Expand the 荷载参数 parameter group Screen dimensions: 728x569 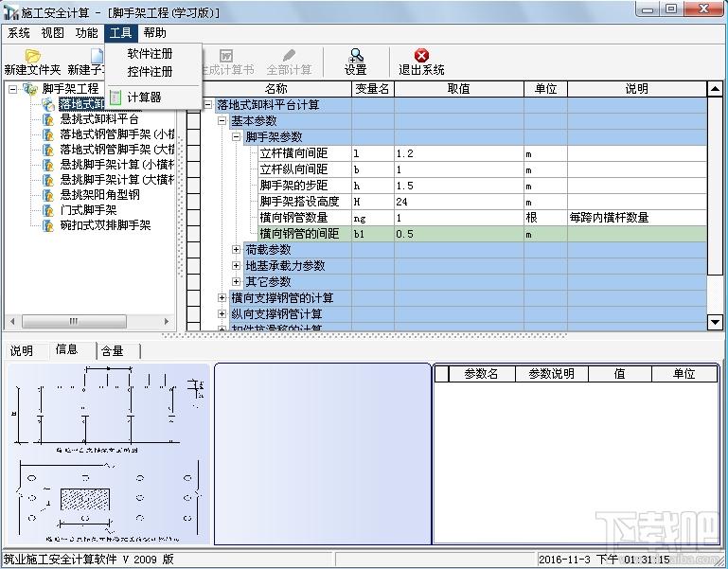pos(237,250)
